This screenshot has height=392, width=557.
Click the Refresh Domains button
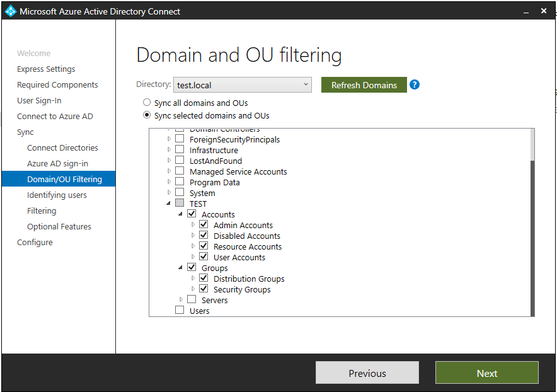(364, 85)
